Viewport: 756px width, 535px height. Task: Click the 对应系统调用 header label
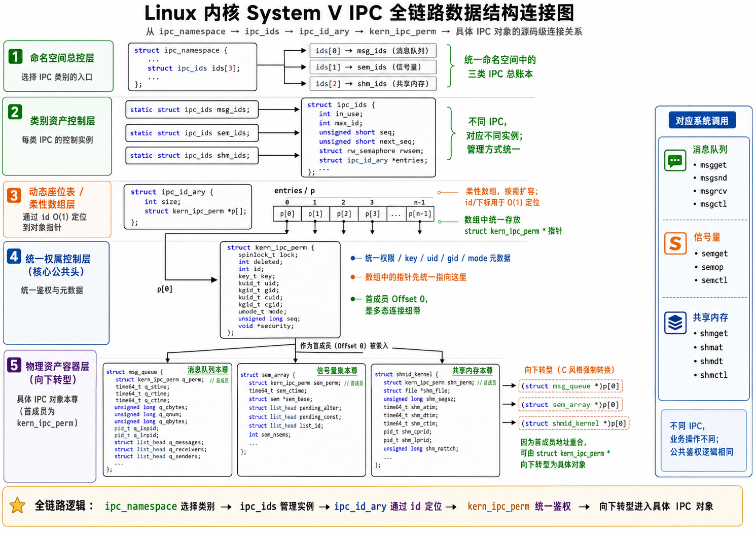coord(702,121)
